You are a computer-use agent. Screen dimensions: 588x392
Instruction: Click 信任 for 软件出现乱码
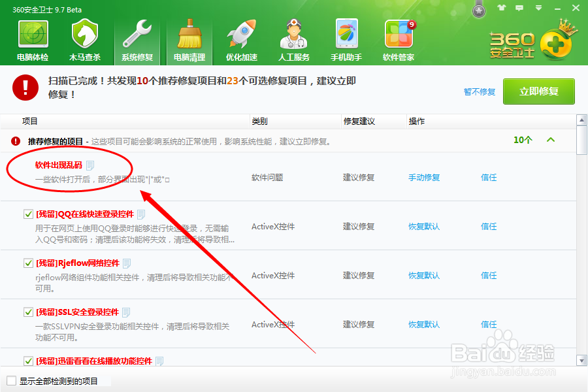[489, 178]
